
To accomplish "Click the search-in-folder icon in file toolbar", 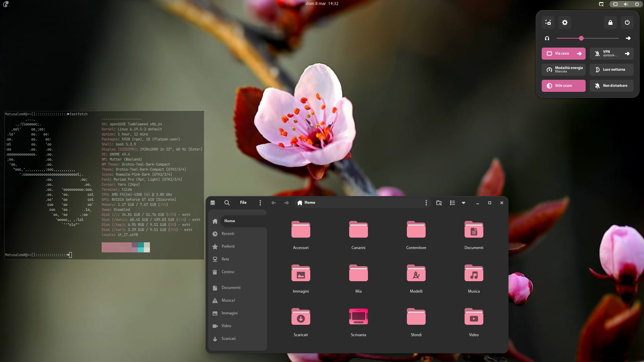I will [x=439, y=203].
